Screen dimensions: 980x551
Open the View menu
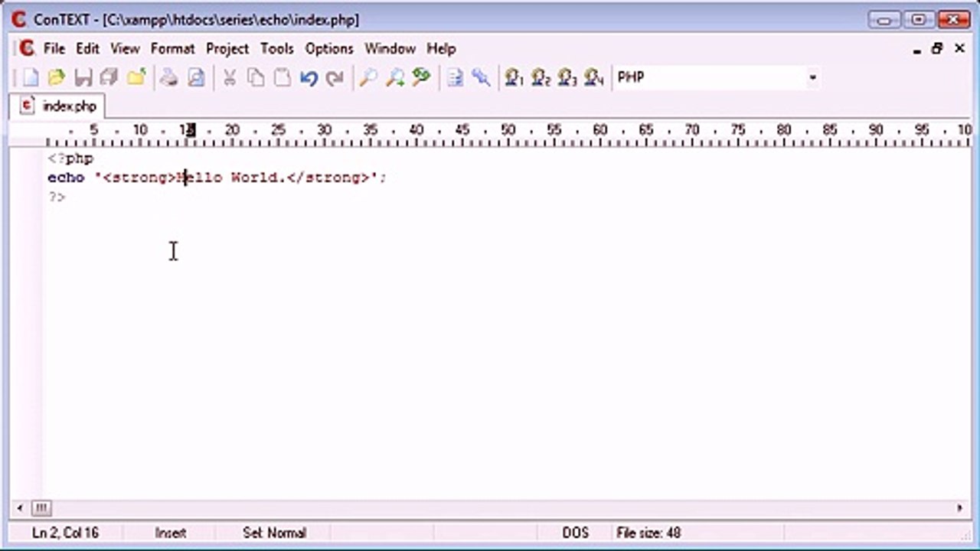(x=125, y=48)
